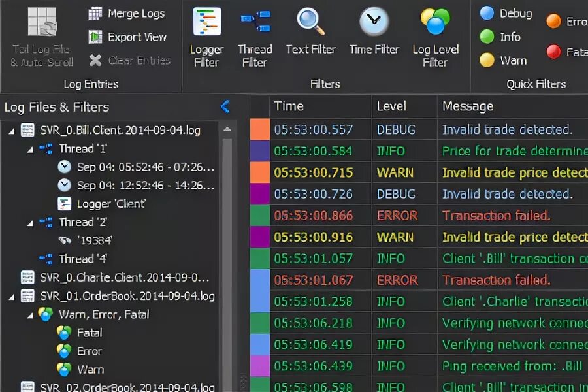This screenshot has height=392, width=588.
Task: Select the 05:53:00.715 WARN level cell
Action: coord(404,172)
